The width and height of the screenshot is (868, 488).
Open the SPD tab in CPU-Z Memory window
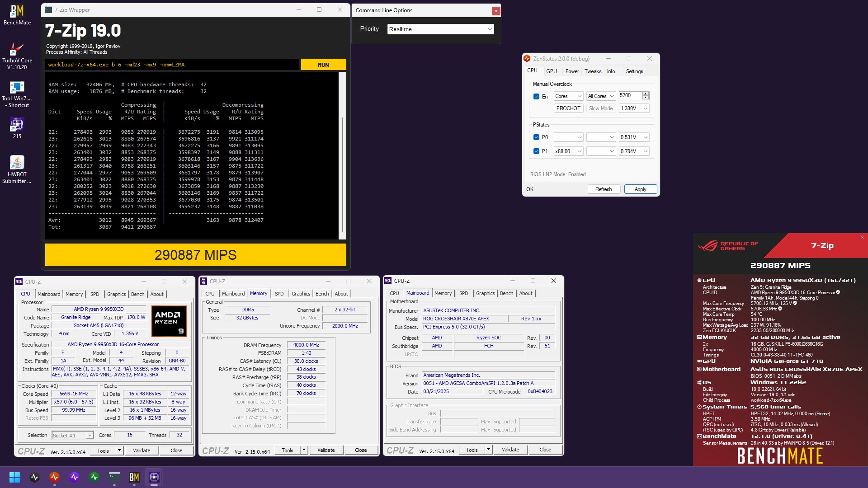pyautogui.click(x=279, y=294)
